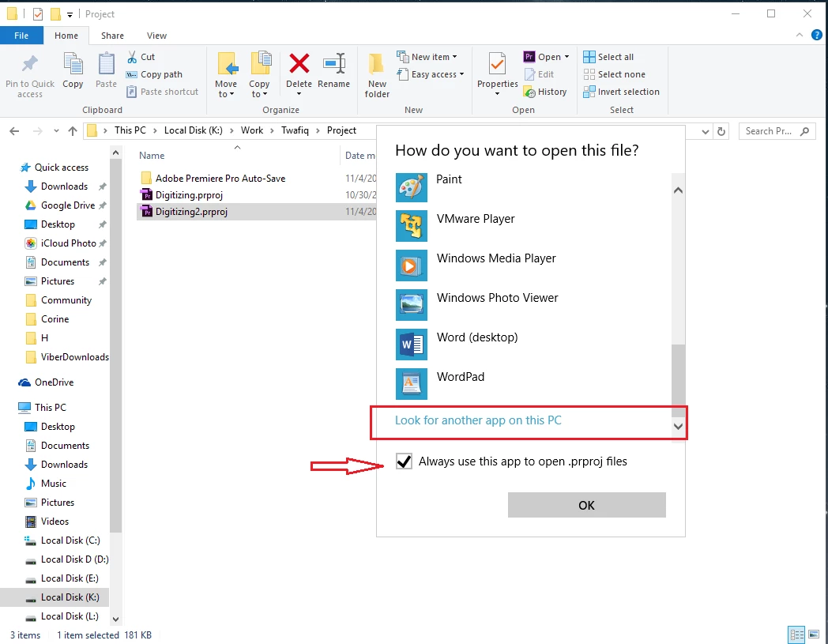828x644 pixels.
Task: Open Quick Access Toolbar customize dropdown
Action: pos(70,15)
